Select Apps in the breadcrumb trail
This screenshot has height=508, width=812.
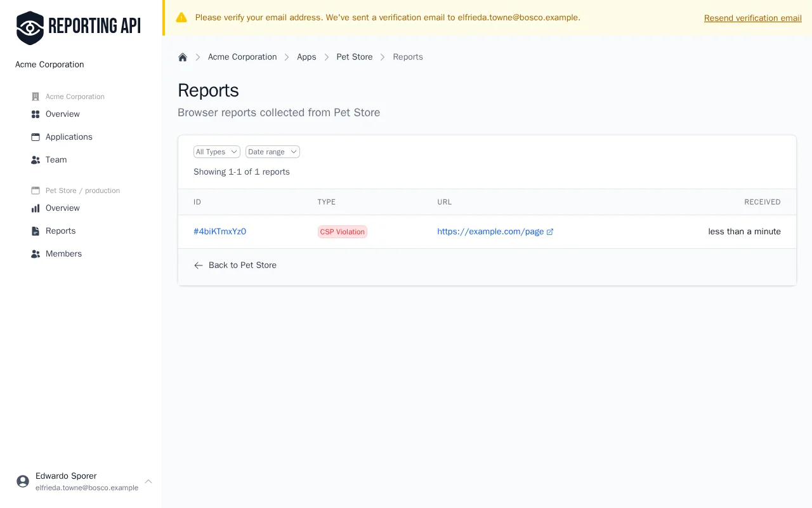click(306, 57)
